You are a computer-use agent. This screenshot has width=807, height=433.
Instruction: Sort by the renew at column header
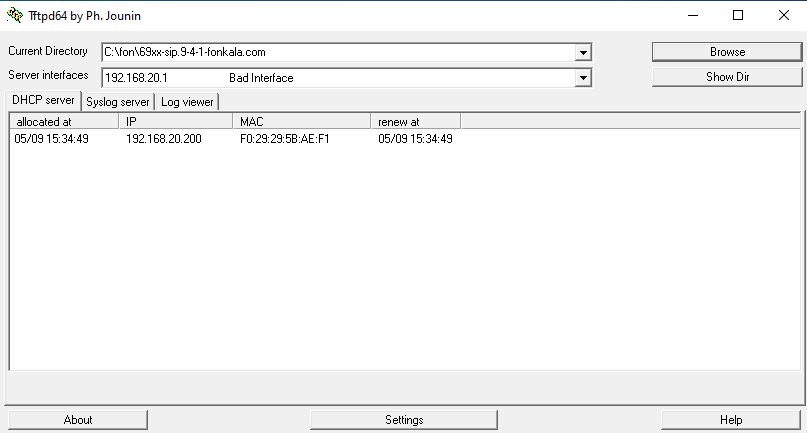point(415,122)
